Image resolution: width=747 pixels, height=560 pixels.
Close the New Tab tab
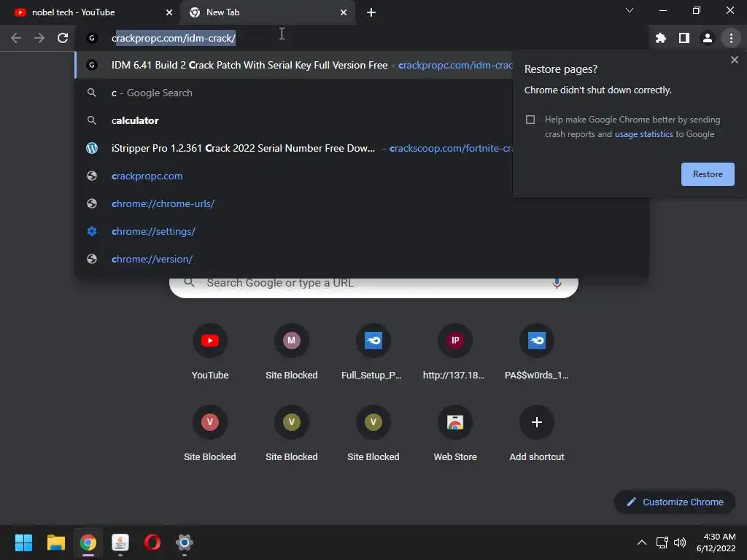coord(344,12)
